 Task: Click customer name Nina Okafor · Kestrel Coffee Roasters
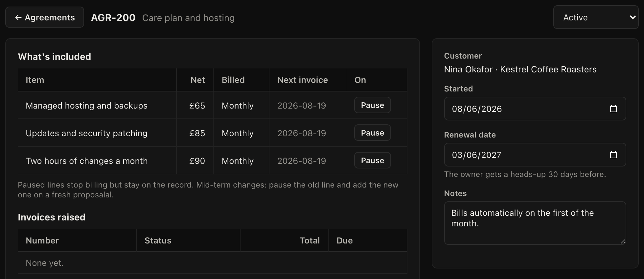520,69
